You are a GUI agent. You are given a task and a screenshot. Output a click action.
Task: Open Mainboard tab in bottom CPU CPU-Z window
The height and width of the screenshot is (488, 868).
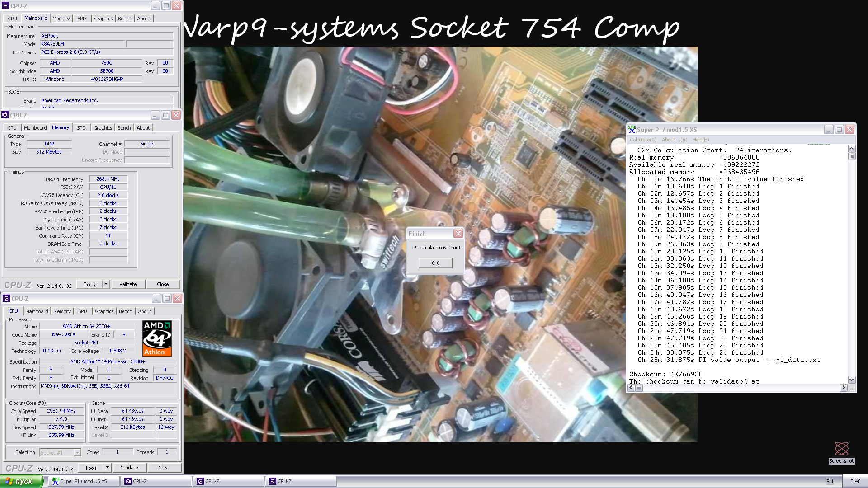click(x=37, y=311)
